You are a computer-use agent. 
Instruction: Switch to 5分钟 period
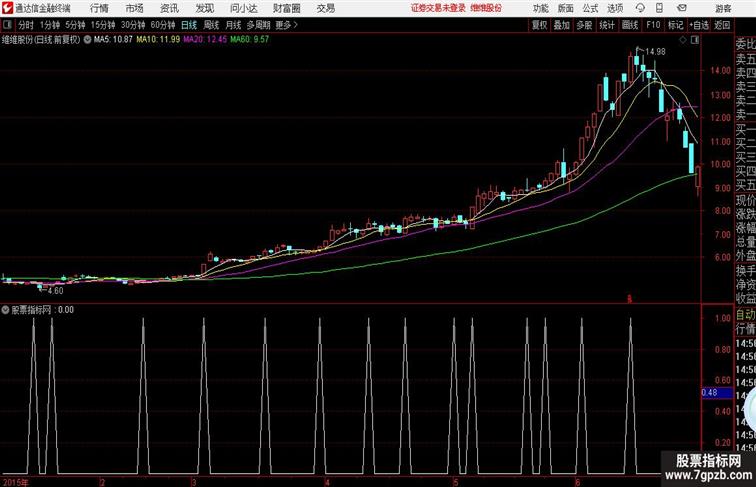pyautogui.click(x=75, y=25)
